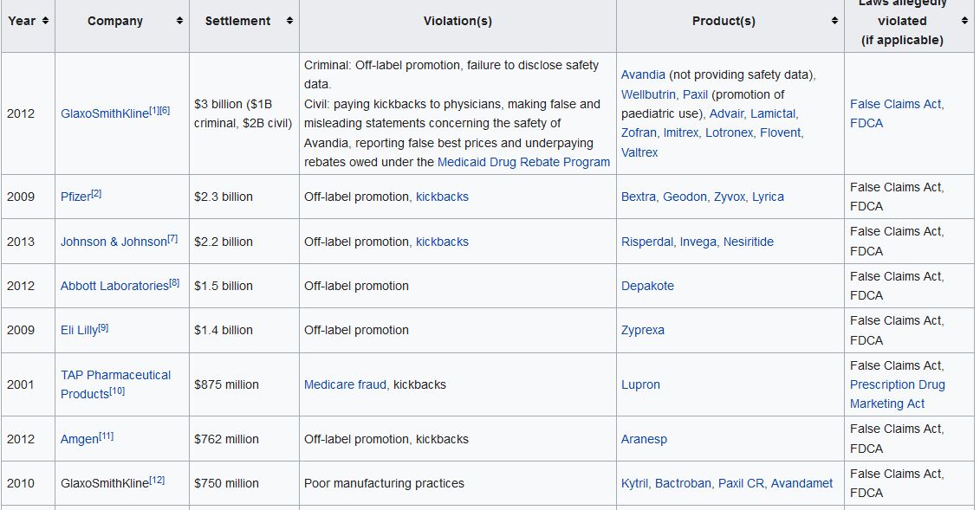Open the Lupron product link

(640, 384)
